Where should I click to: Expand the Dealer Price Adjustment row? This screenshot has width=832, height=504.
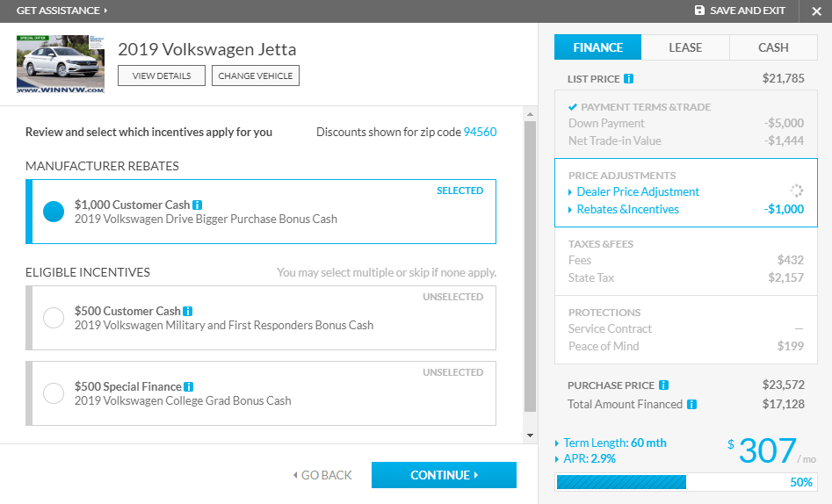pyautogui.click(x=637, y=191)
